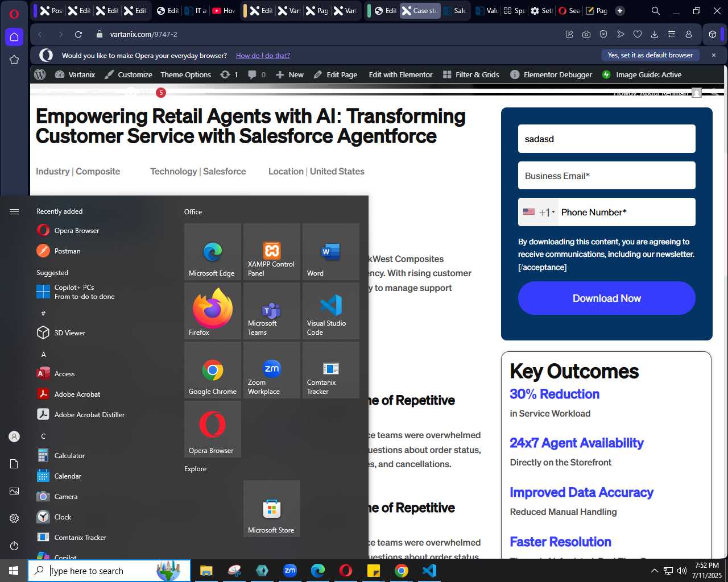Click Edit Page in the admin bar

336,74
